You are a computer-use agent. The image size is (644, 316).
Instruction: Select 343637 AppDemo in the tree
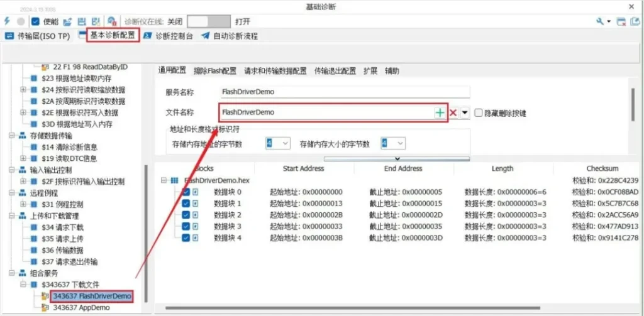81,307
